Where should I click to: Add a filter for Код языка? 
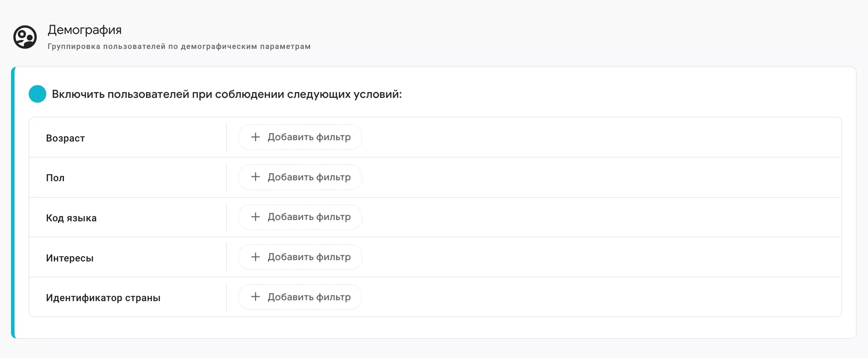pos(299,217)
